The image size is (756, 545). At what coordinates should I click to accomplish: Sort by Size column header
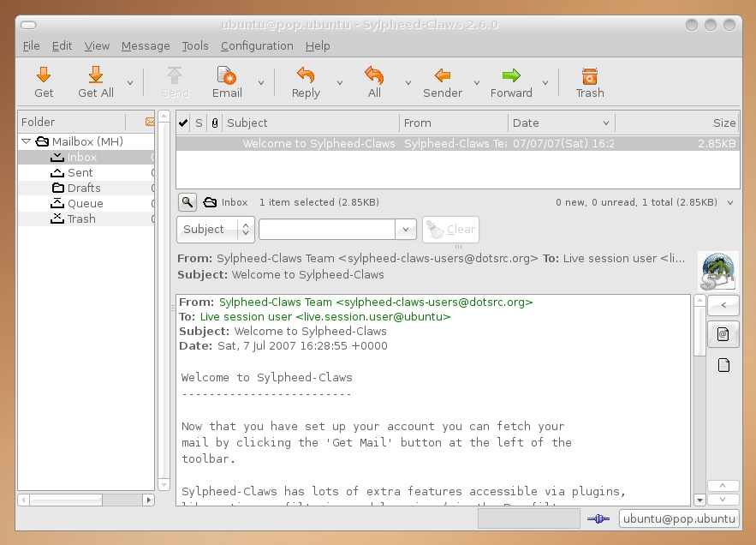click(x=677, y=123)
